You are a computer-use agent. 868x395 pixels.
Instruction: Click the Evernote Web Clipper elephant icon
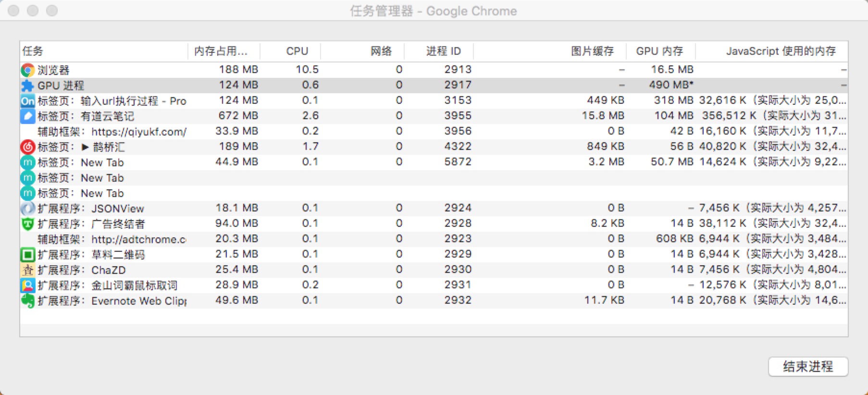tap(27, 301)
